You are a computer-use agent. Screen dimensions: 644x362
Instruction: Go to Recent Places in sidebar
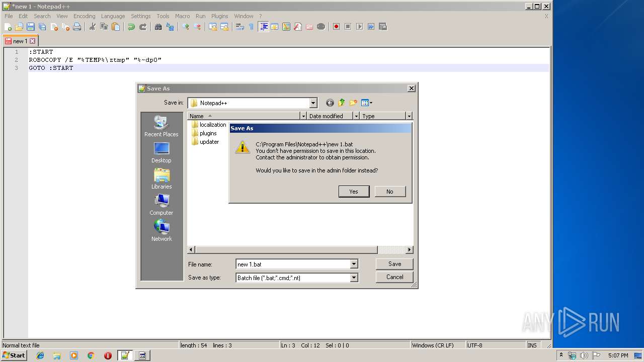pos(161,126)
